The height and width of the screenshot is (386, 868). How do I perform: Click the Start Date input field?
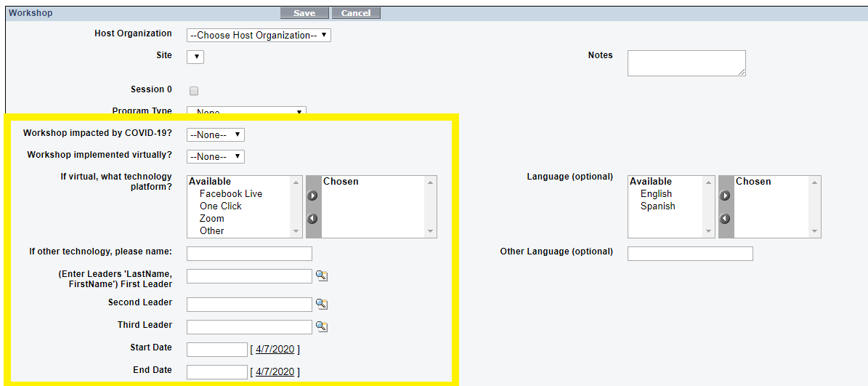click(217, 350)
